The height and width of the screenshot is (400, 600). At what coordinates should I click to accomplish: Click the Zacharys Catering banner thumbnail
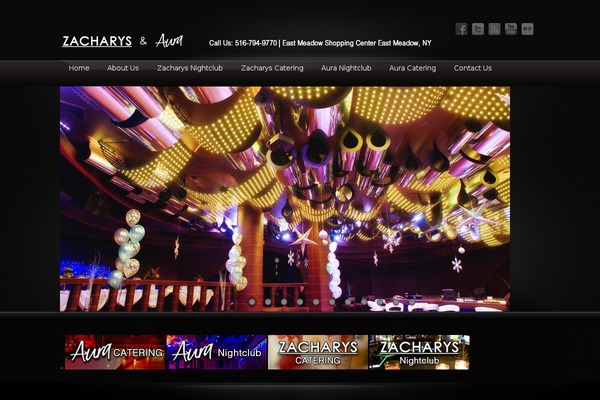tap(318, 352)
